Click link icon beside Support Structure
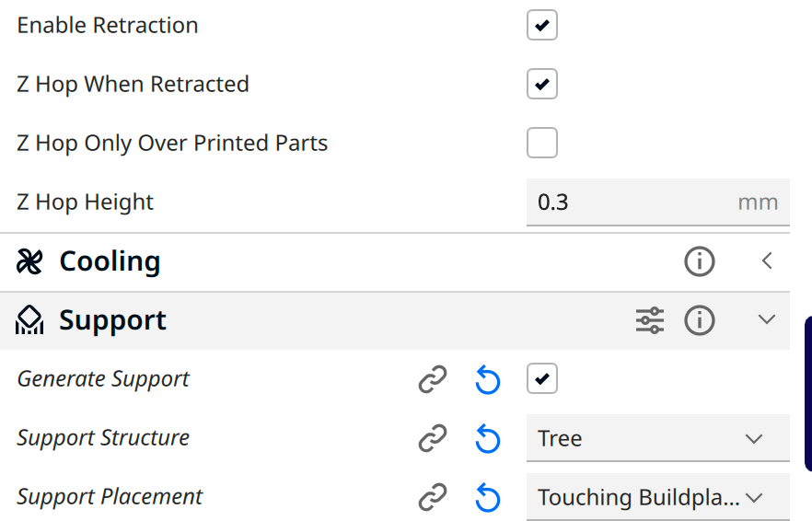 (433, 439)
